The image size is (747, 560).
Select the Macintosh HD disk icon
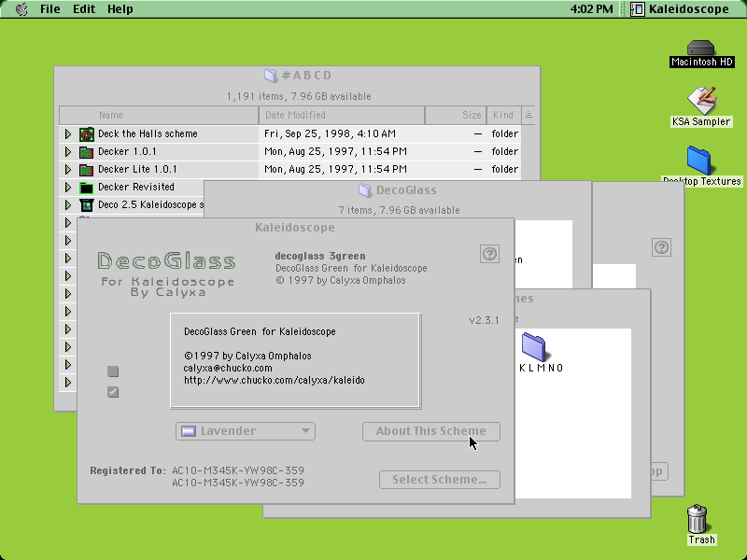pyautogui.click(x=701, y=48)
